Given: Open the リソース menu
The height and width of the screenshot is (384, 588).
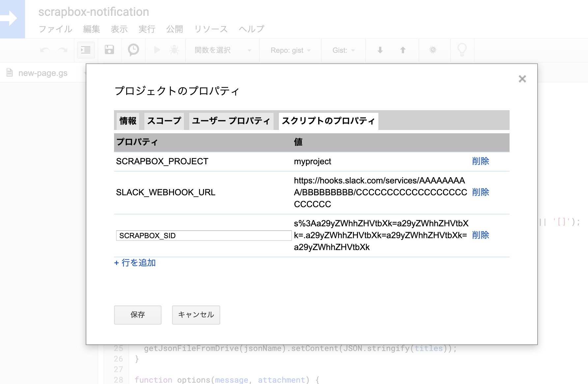Looking at the screenshot, I should click(211, 29).
